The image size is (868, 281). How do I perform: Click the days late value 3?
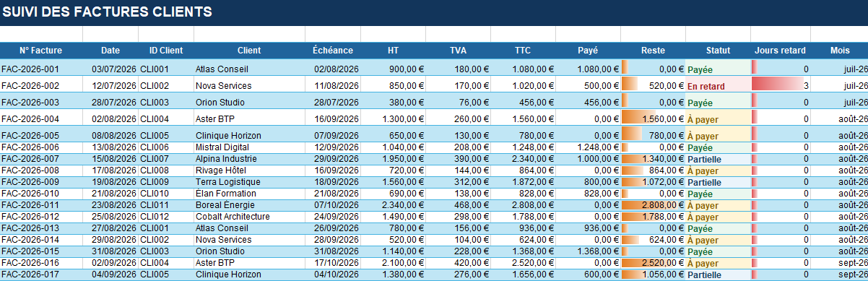tap(781, 84)
